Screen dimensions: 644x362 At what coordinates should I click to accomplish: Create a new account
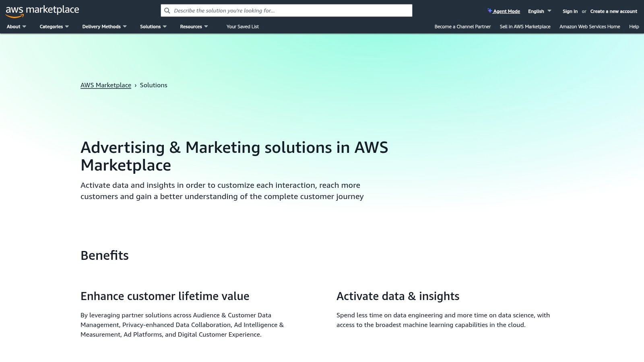[613, 11]
